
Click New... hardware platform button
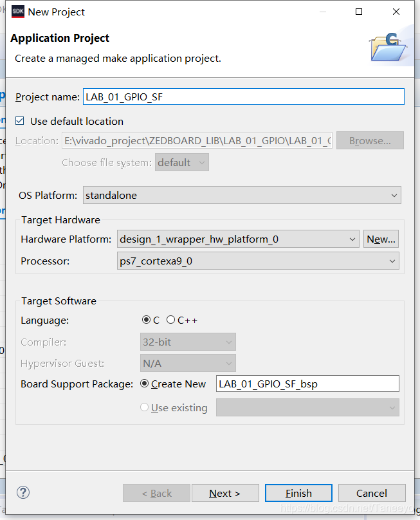(x=381, y=239)
